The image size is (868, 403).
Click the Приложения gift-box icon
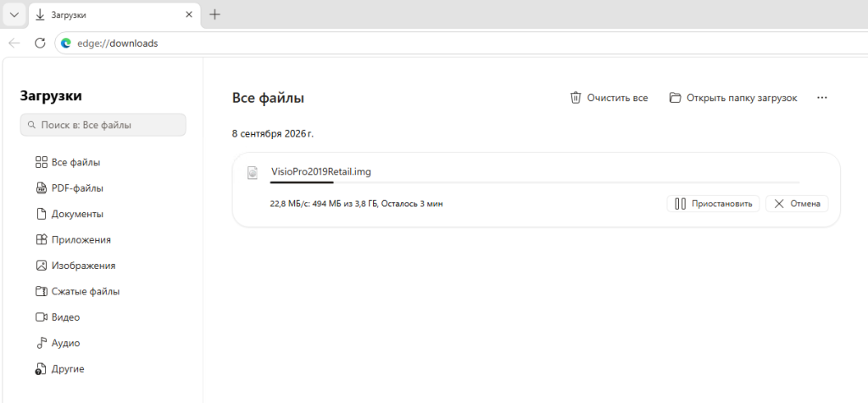pyautogui.click(x=41, y=240)
